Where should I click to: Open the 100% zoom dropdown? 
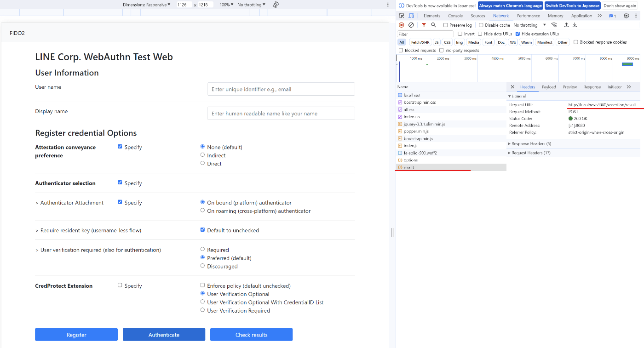(226, 5)
